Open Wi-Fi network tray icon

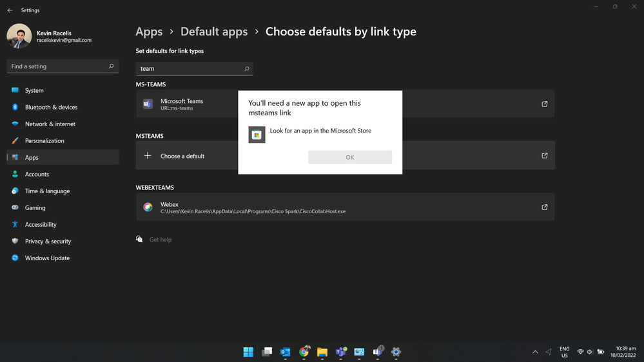pyautogui.click(x=580, y=352)
